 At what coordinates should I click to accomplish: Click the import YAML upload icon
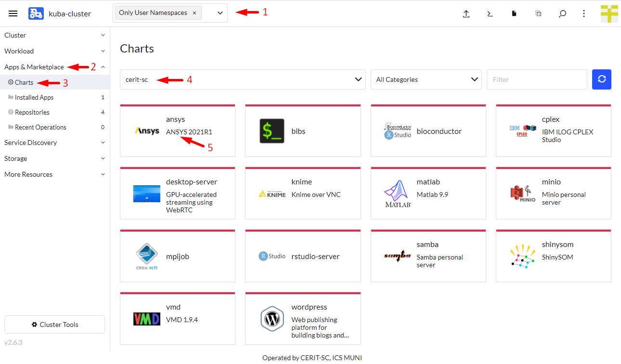pyautogui.click(x=466, y=13)
